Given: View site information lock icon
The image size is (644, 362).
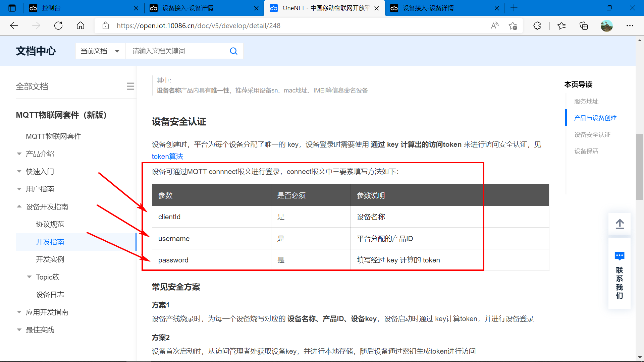Looking at the screenshot, I should point(106,26).
